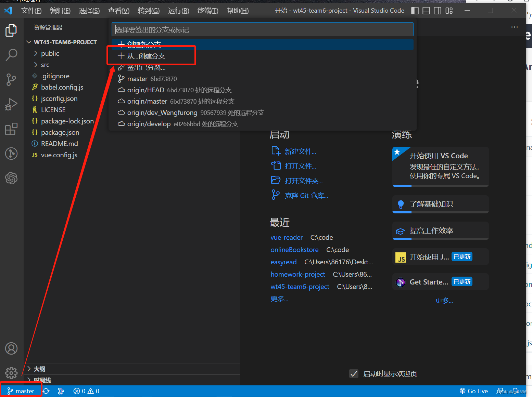Click the Synchronize Changes status bar icon
This screenshot has height=397, width=532.
click(46, 391)
